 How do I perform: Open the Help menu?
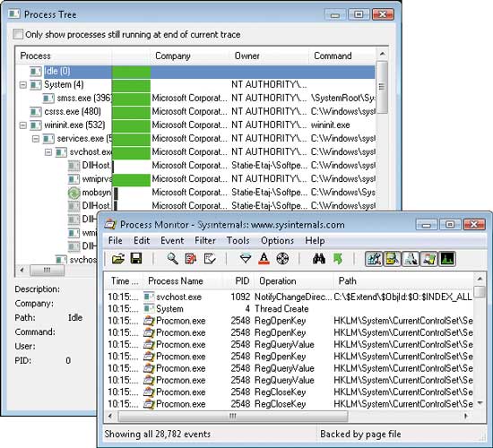315,240
